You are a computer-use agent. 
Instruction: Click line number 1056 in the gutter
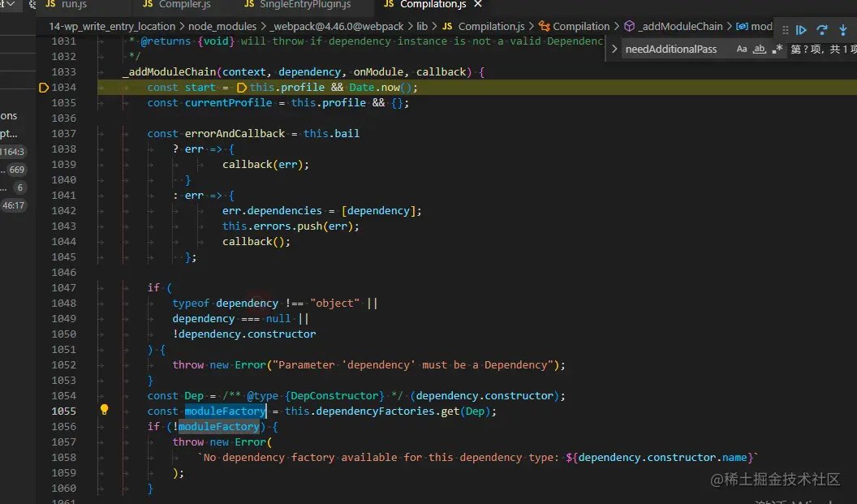point(63,427)
